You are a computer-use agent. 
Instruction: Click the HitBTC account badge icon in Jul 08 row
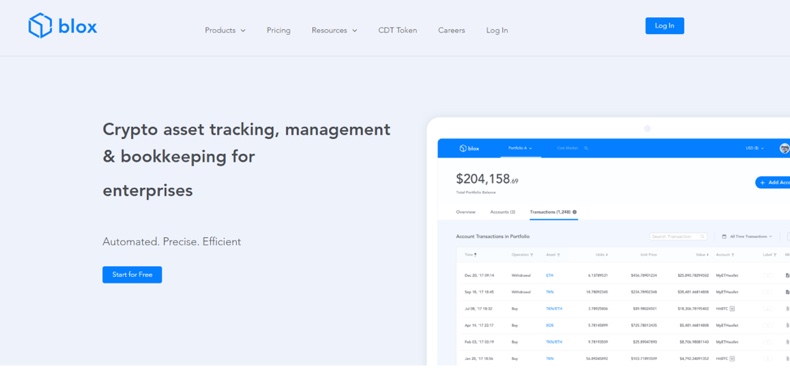pyautogui.click(x=732, y=308)
